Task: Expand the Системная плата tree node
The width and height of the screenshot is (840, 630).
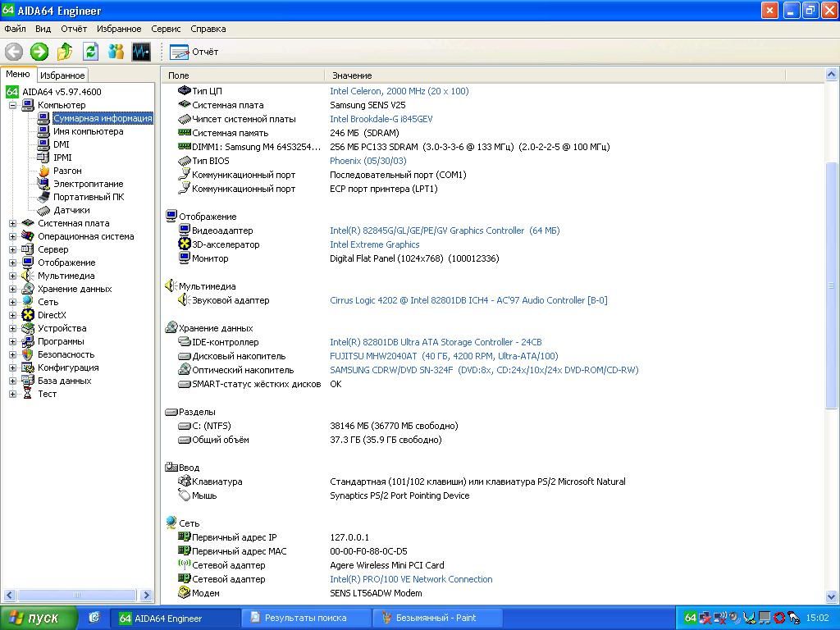Action: 12,223
